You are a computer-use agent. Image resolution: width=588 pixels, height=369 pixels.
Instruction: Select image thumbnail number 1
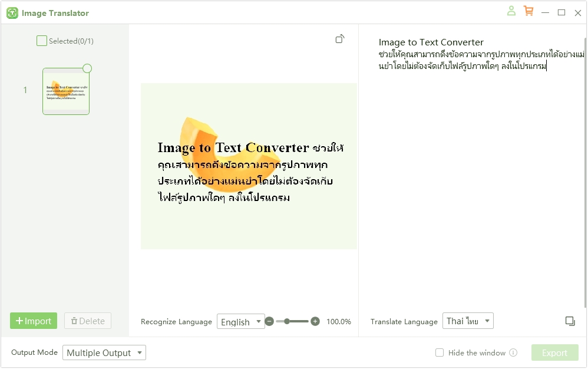(66, 91)
